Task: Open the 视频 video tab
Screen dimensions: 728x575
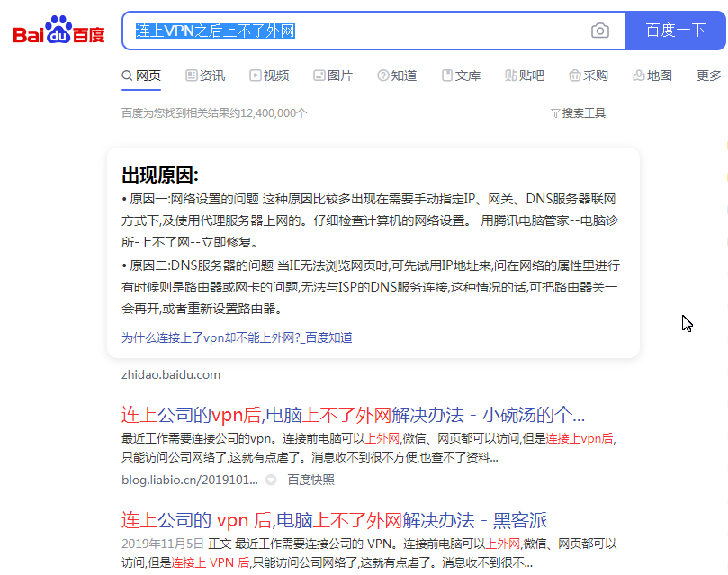Action: pos(269,76)
